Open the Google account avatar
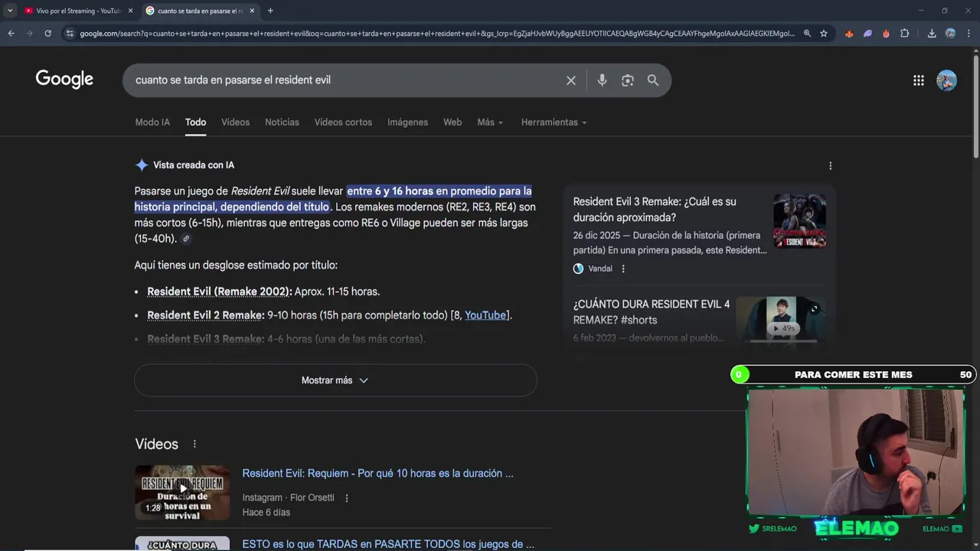The image size is (980, 551). pyautogui.click(x=946, y=80)
